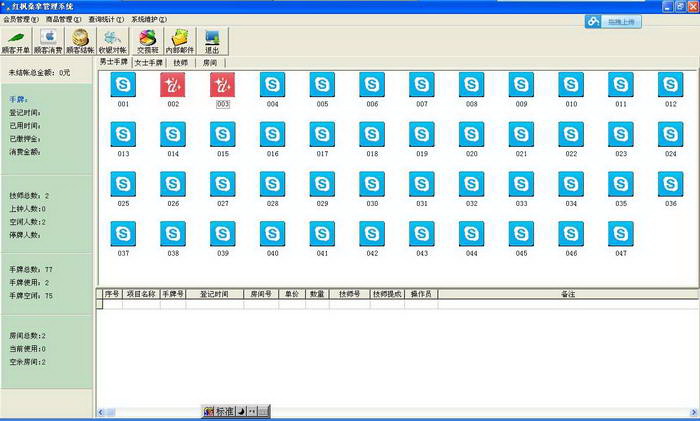Click the 操作员 column header
The height and width of the screenshot is (421, 700).
[x=421, y=294]
